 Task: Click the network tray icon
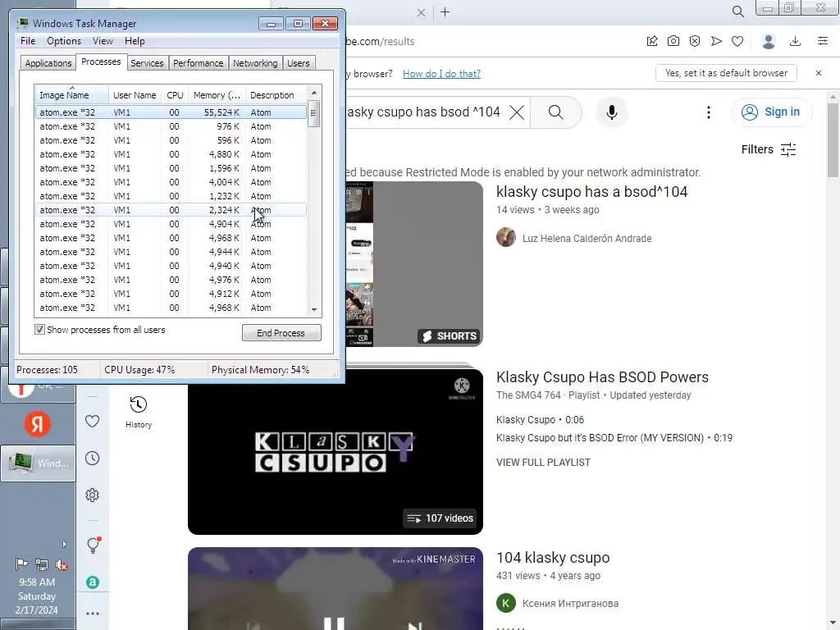coord(41,564)
